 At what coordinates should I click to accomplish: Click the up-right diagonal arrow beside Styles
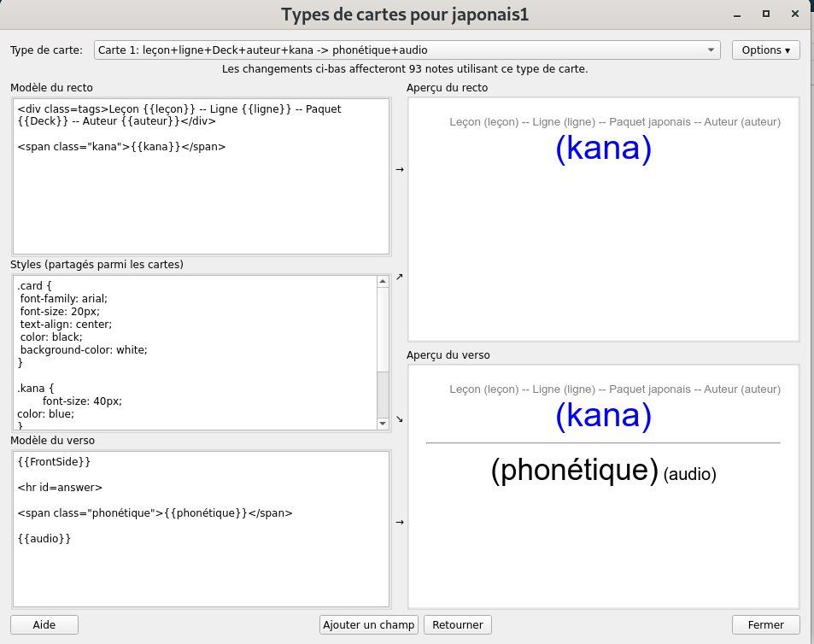[x=399, y=278]
